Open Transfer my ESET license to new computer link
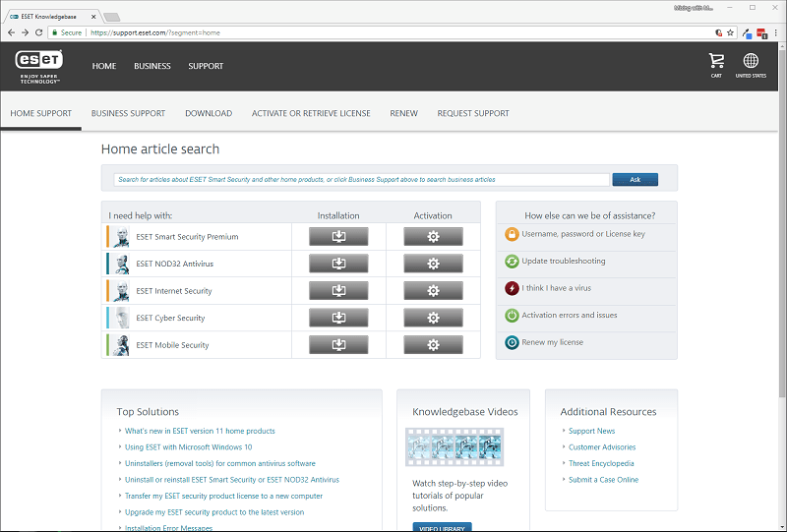This screenshot has width=787, height=532. (x=223, y=496)
